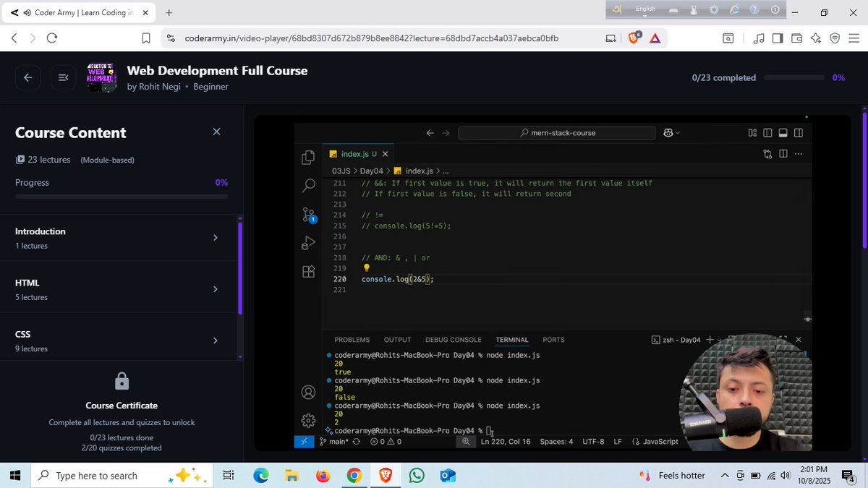Screen dimensions: 868x488
Task: Click the install app icon in address bar
Action: pos(610,38)
